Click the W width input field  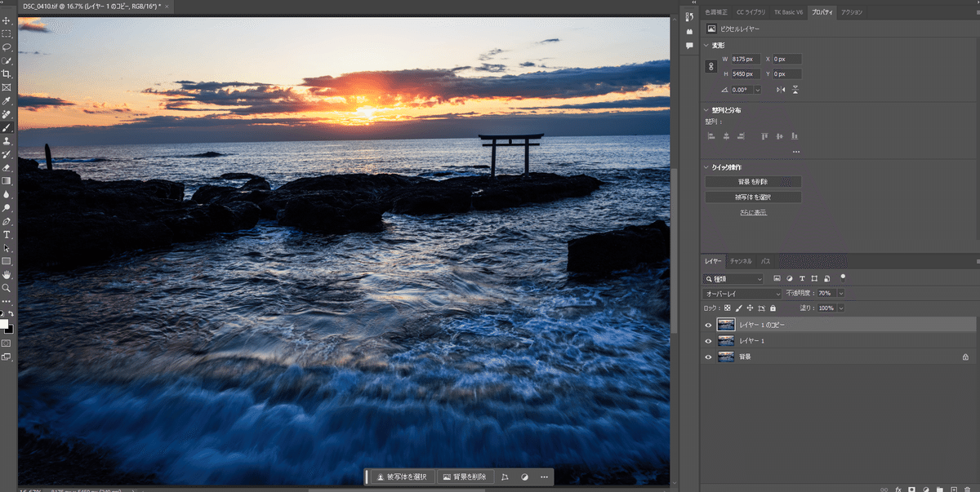pos(746,59)
